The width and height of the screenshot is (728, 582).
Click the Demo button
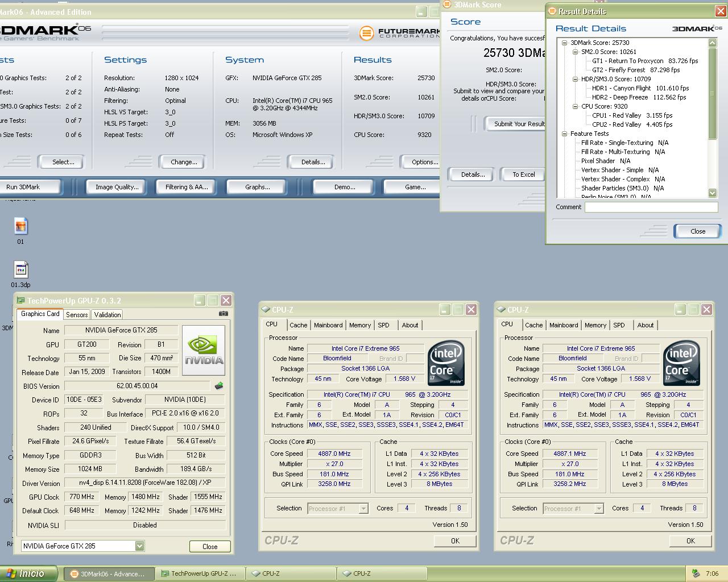pos(344,186)
